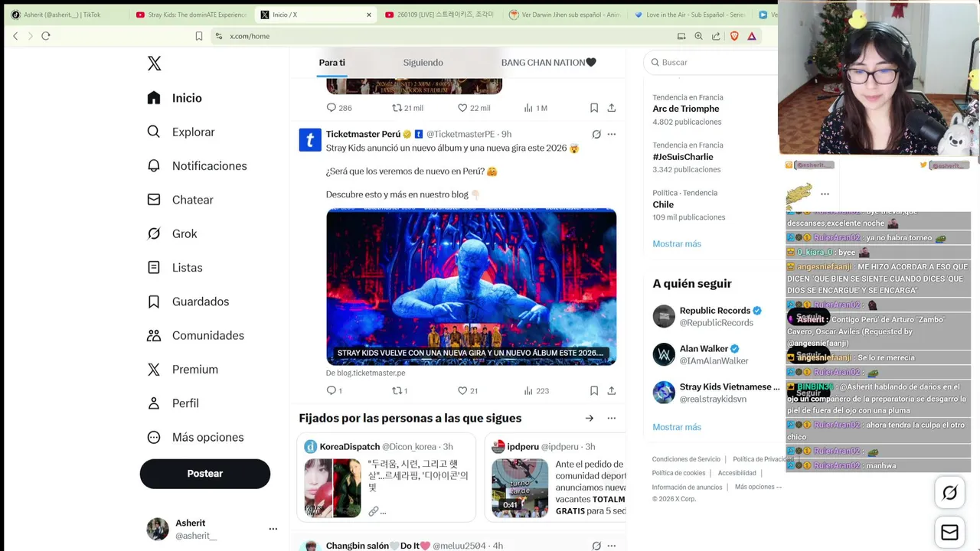
Task: Reply icon on the post with 286 replies
Action: tap(332, 108)
